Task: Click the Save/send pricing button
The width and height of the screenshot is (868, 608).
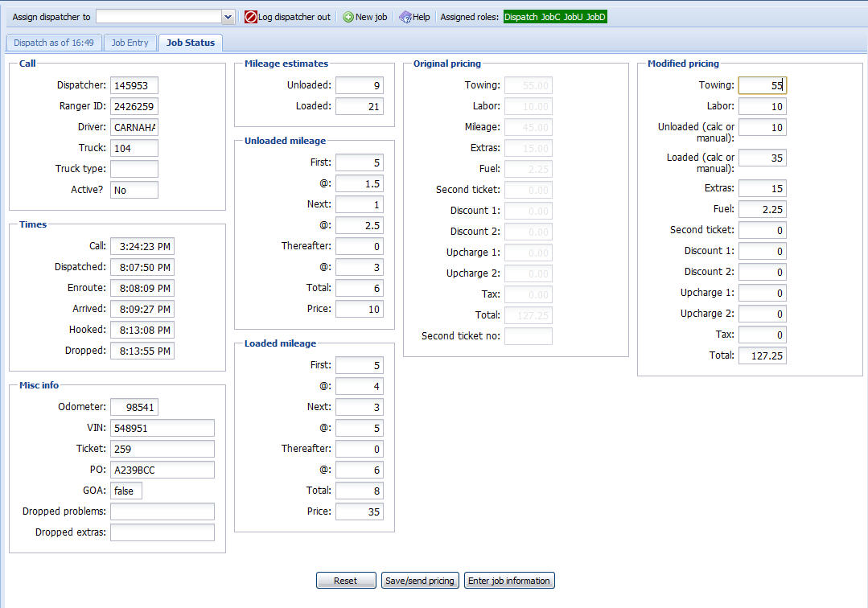Action: click(x=420, y=581)
